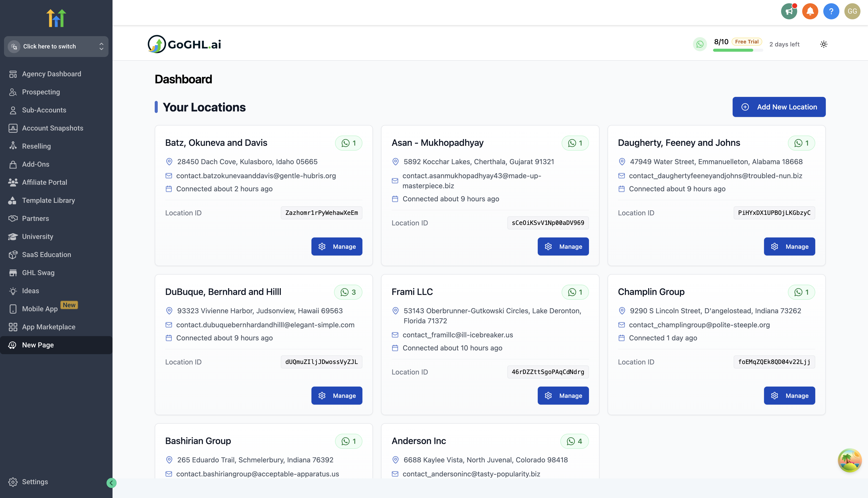Click WhatsApp badge on Frami LLC card
This screenshot has width=868, height=498.
[x=575, y=292]
